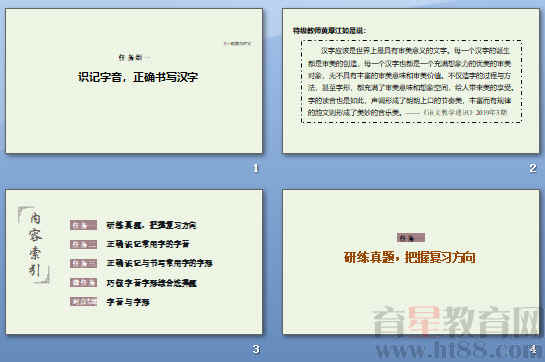
Task: Click the first pink label tag in slide 3 list
Action: (83, 225)
